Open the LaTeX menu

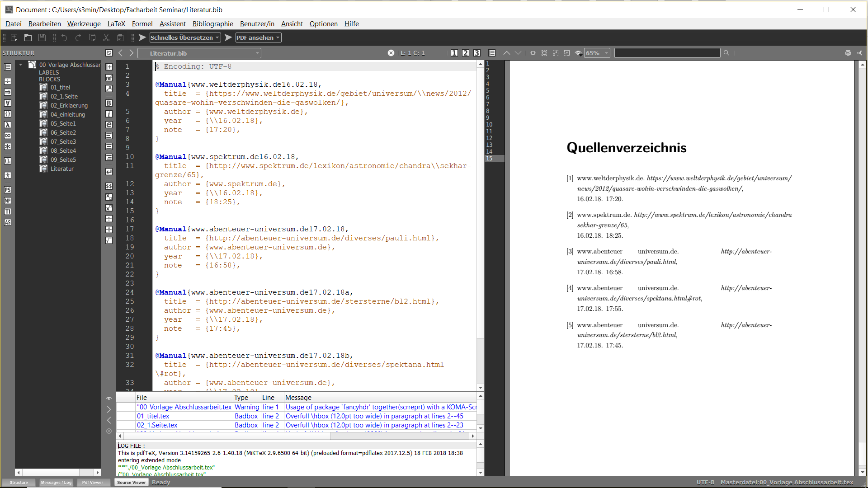[116, 24]
